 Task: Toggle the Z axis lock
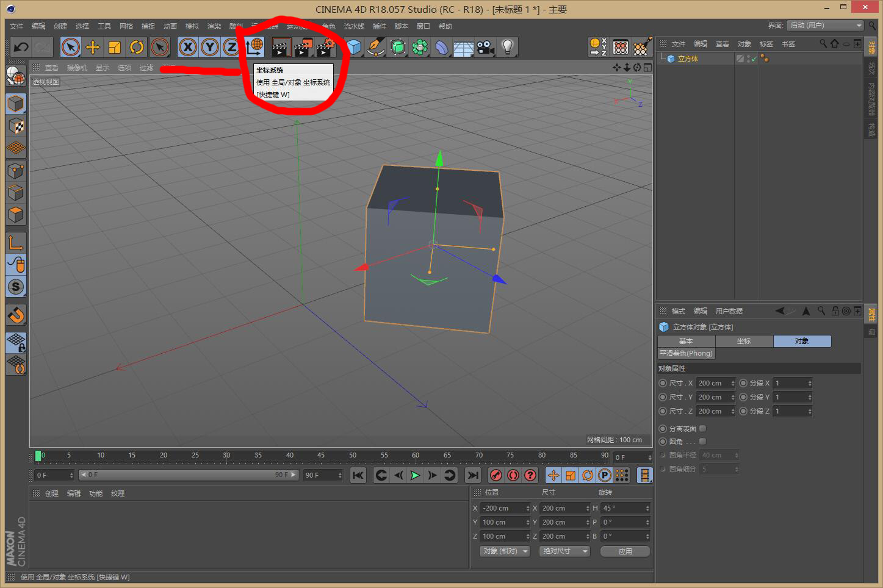(x=231, y=47)
